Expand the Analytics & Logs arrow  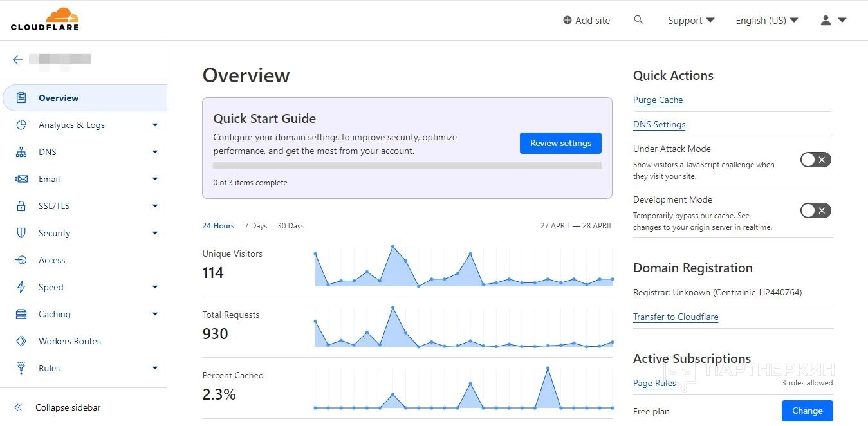pyautogui.click(x=154, y=125)
